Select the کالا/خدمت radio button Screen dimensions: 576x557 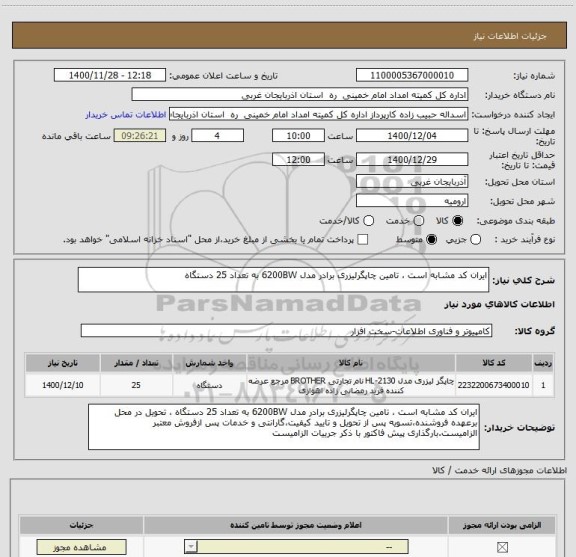(x=368, y=221)
